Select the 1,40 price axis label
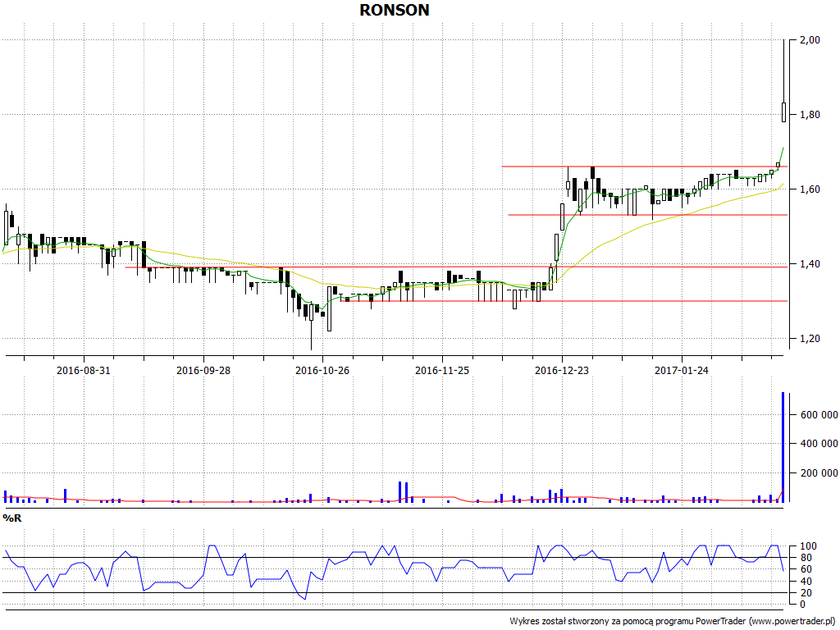Image resolution: width=840 pixels, height=630 pixels. 810,263
